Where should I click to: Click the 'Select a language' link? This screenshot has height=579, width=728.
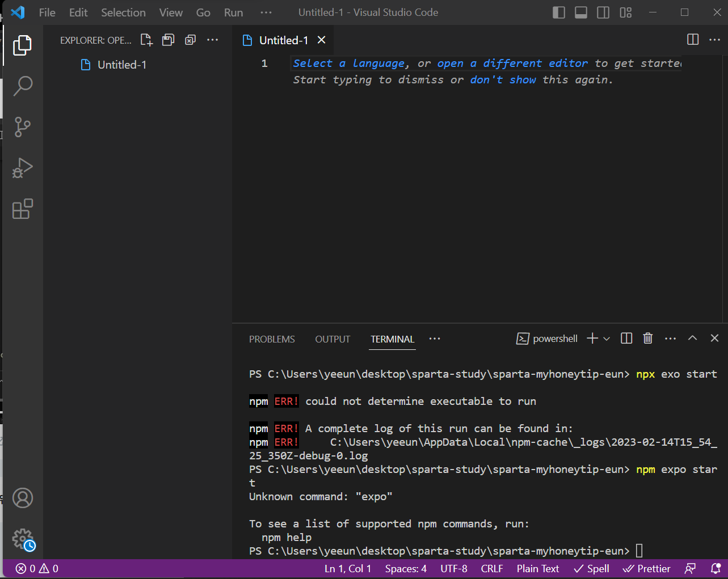pos(348,64)
